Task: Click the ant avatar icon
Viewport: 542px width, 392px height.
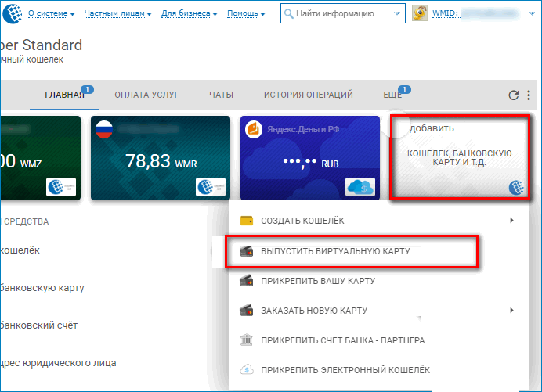Action: (x=420, y=13)
